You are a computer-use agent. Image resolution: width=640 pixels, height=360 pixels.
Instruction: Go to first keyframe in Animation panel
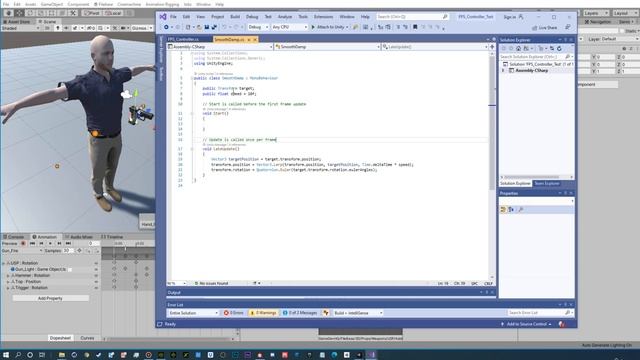point(32,244)
